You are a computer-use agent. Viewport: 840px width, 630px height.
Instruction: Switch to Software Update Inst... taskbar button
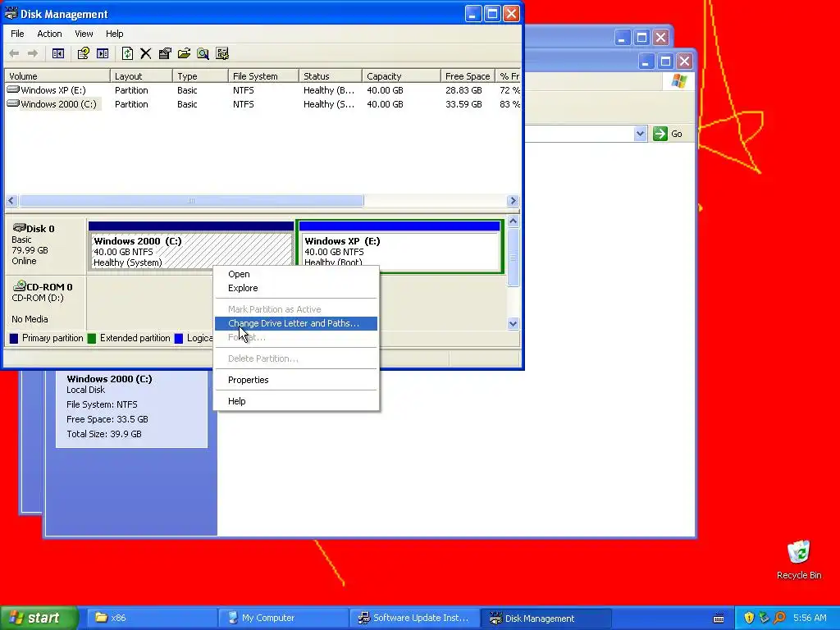click(415, 619)
